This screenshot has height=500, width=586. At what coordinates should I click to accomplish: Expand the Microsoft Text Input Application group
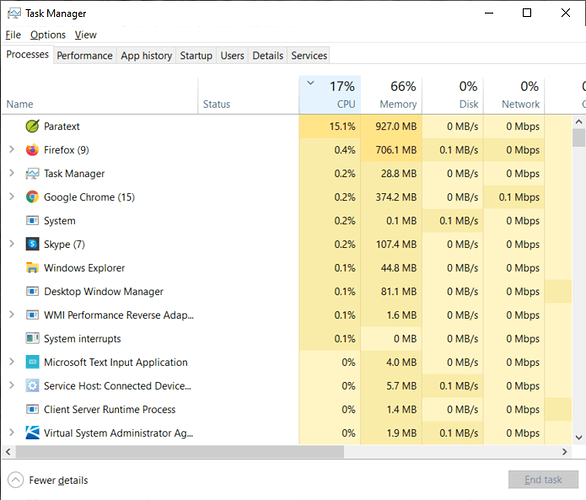[x=12, y=361]
